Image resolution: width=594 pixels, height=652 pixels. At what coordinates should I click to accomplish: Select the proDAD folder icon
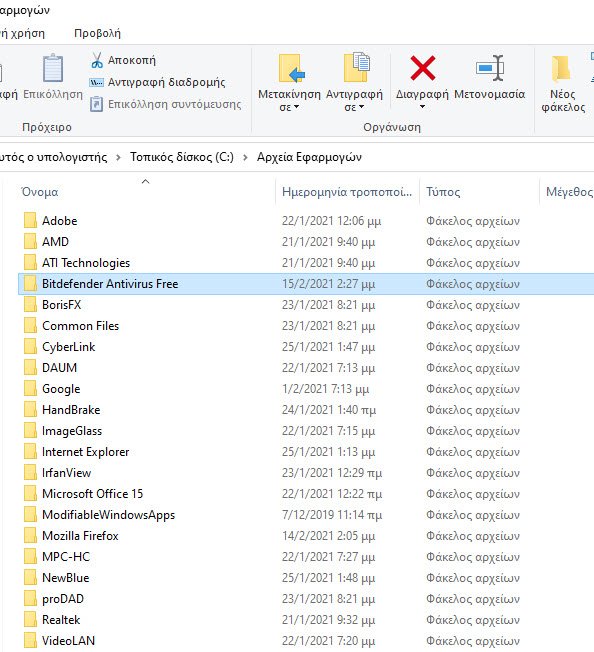(x=30, y=598)
